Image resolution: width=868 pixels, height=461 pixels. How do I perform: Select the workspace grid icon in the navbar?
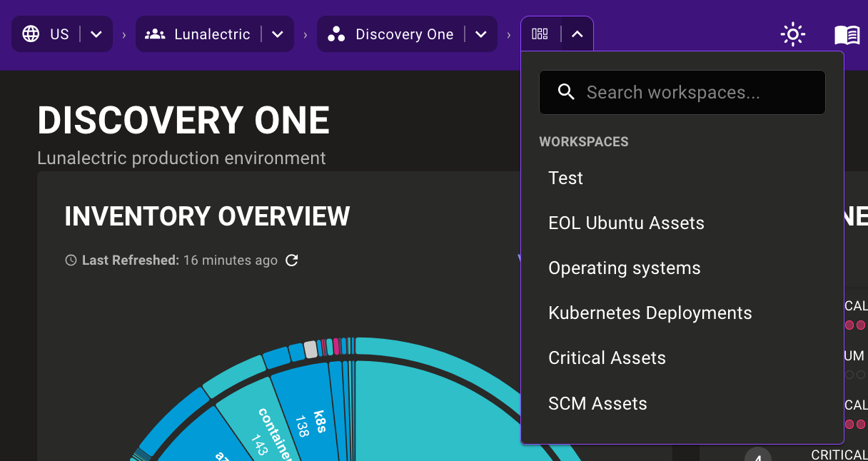[x=540, y=33]
